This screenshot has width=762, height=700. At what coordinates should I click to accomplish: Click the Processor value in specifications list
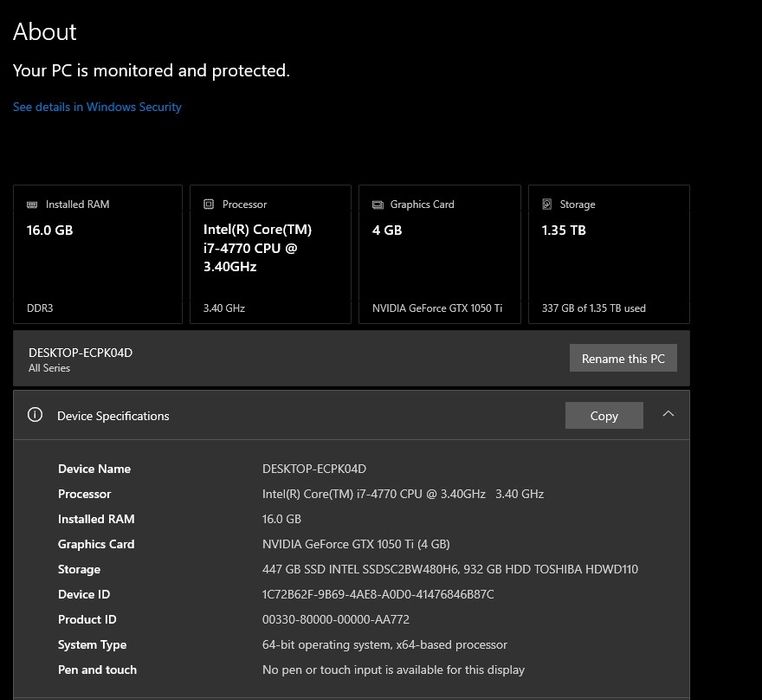point(403,494)
